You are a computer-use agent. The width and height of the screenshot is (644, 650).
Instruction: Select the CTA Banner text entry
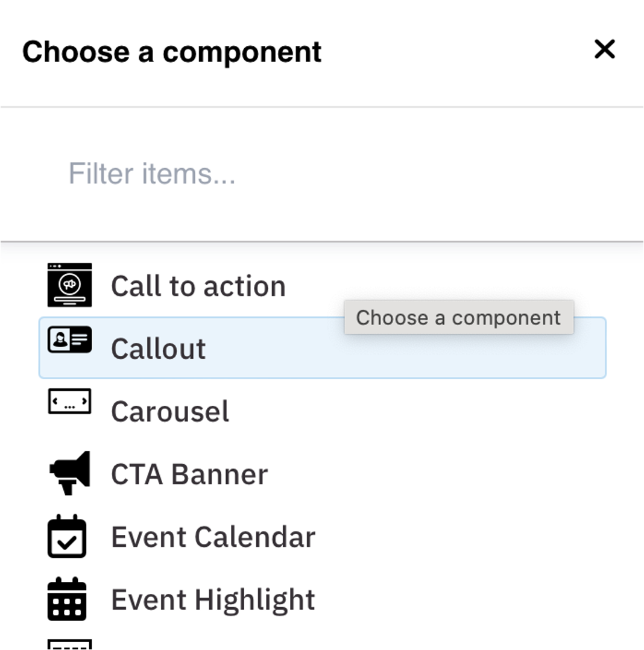[189, 475]
